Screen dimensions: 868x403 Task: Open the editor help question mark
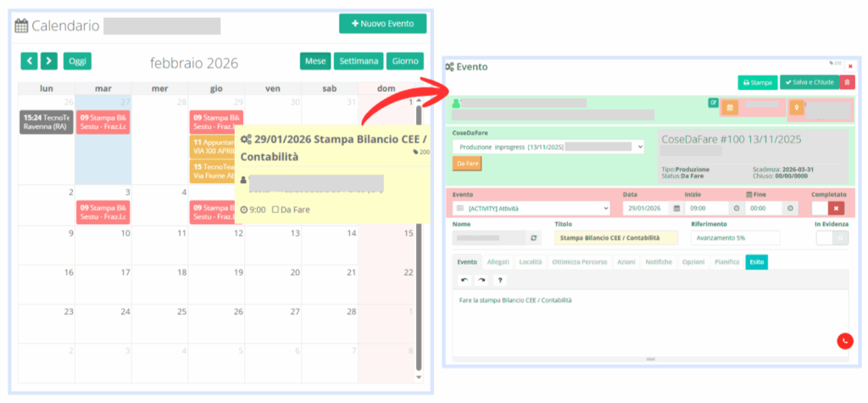click(x=500, y=280)
